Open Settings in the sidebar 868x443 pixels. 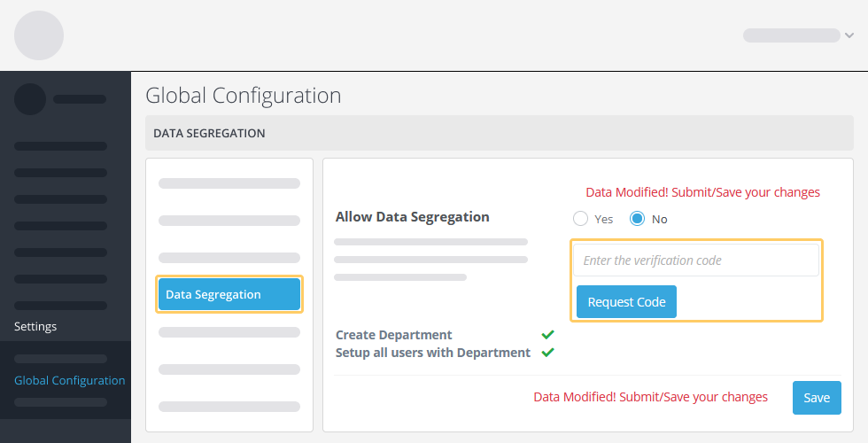pos(35,326)
